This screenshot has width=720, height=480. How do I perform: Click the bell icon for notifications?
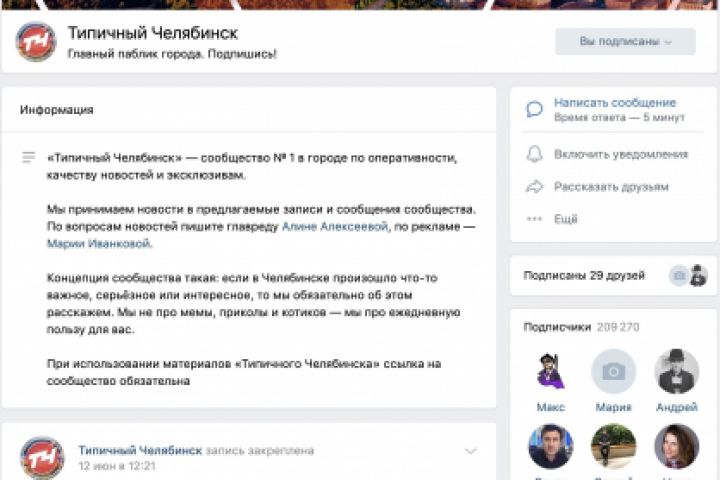[534, 154]
